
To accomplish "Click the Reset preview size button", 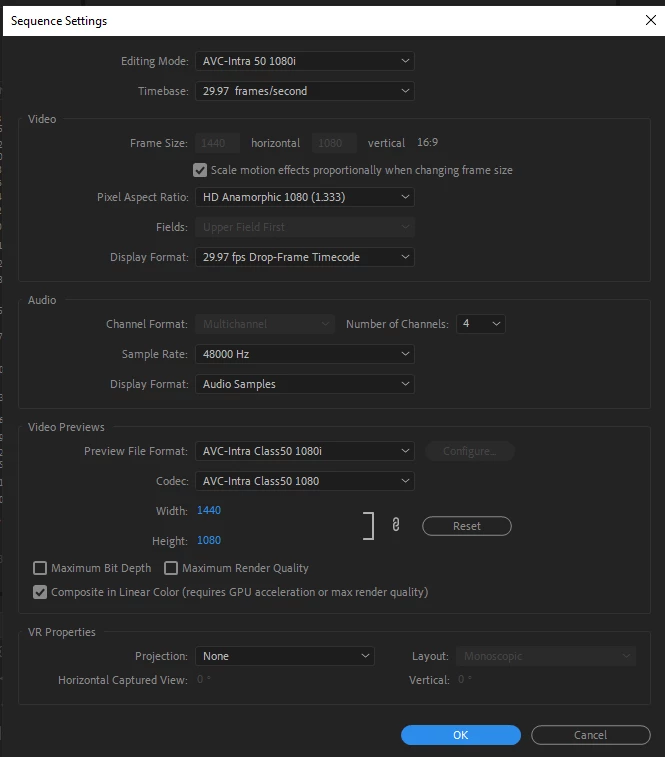I will 467,526.
